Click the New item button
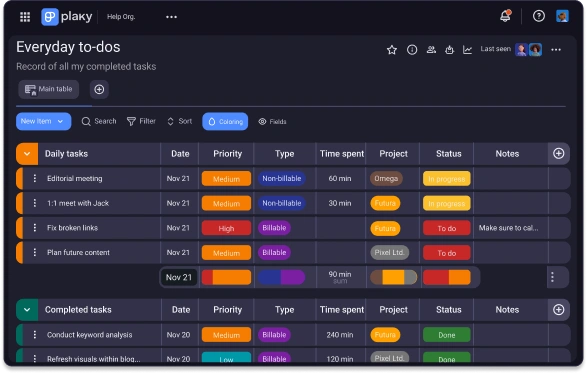This screenshot has height=374, width=587. point(43,121)
